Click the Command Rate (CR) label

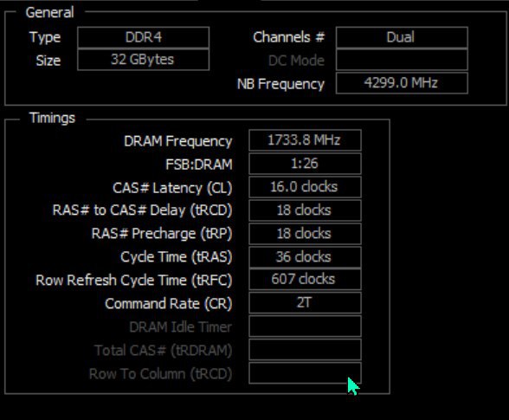[x=169, y=304]
